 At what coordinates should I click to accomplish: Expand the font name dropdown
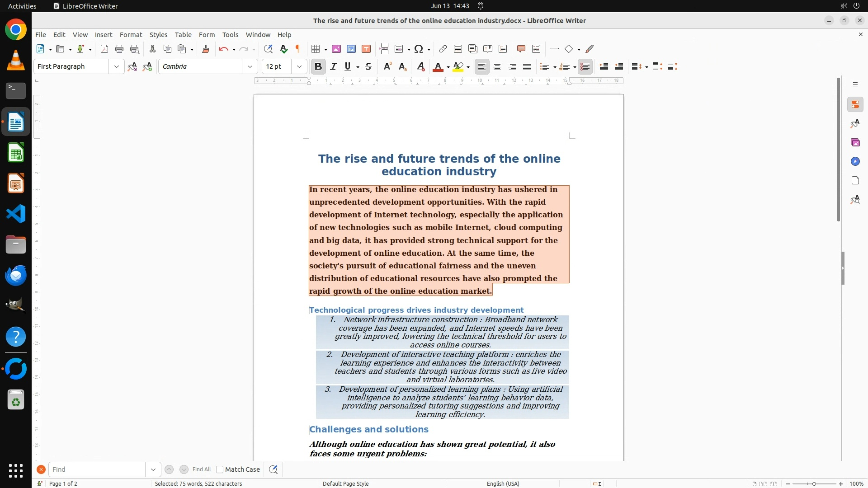pos(250,67)
